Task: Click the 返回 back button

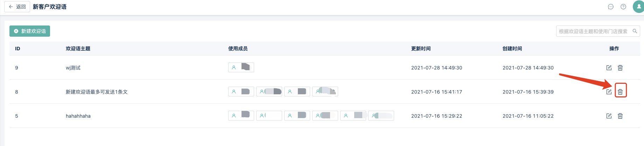Action: point(17,7)
